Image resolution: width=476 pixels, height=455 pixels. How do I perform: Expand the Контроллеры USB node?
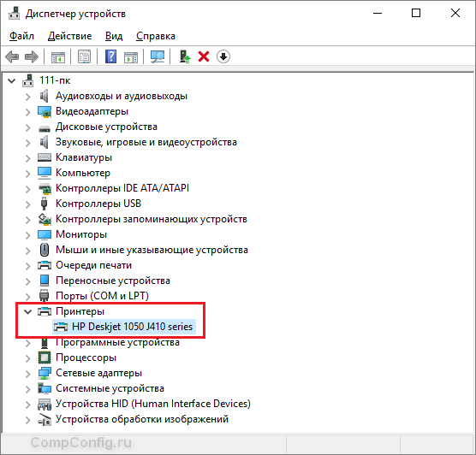click(28, 204)
